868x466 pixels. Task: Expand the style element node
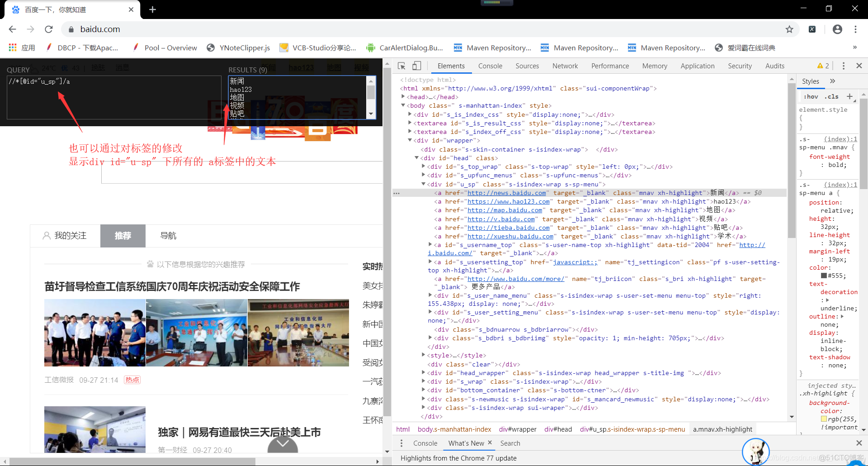424,355
